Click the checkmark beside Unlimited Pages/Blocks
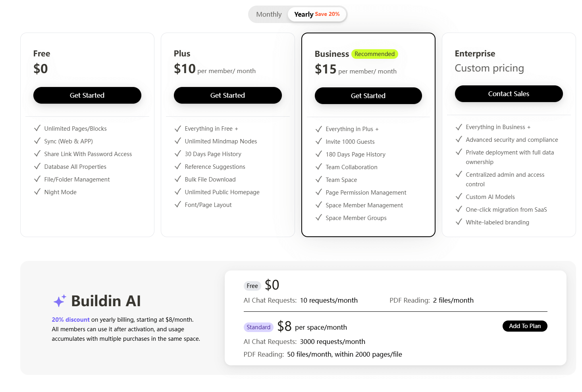This screenshot has width=582, height=392. click(37, 128)
